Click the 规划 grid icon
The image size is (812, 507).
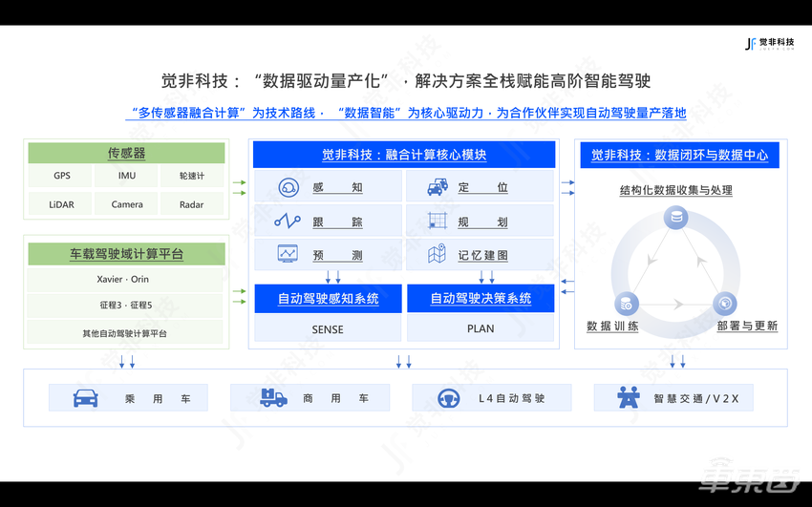point(438,222)
